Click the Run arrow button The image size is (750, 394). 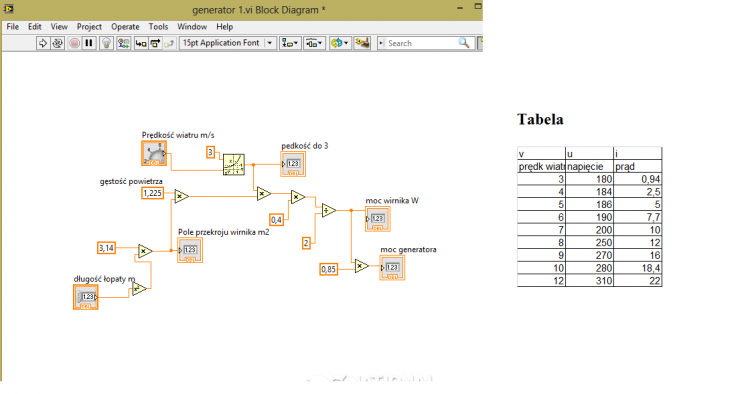43,43
